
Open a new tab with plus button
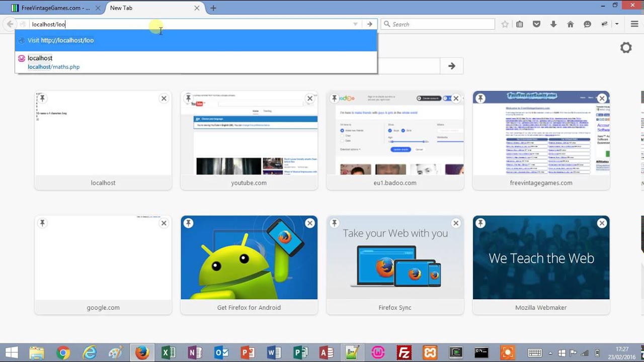[x=213, y=8]
